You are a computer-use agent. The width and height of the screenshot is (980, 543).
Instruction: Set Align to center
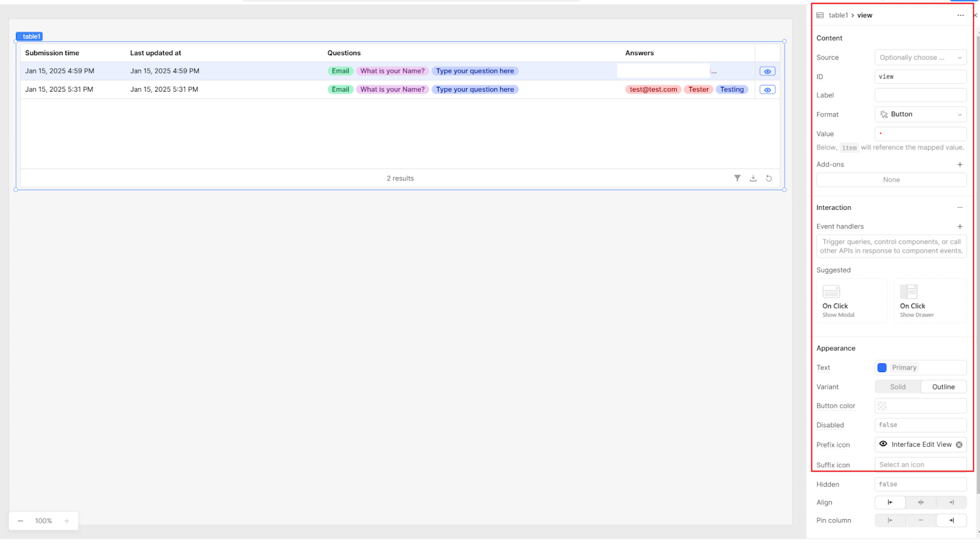coord(921,503)
